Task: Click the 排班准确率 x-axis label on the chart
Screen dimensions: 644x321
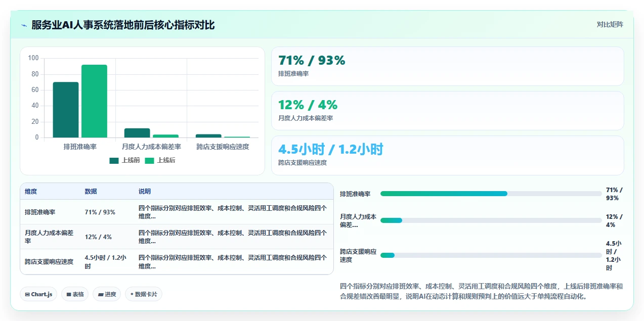Action: click(80, 147)
